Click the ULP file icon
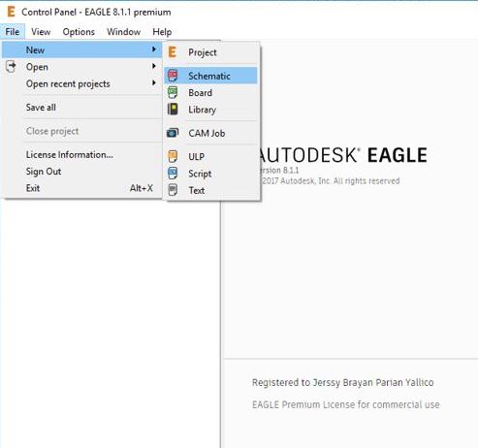This screenshot has height=448, width=478. (173, 156)
